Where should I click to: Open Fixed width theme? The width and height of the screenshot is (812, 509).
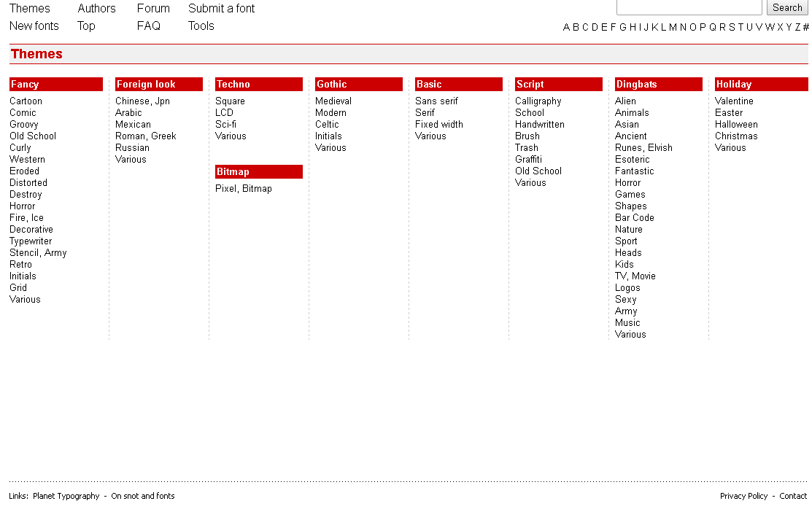pos(439,125)
